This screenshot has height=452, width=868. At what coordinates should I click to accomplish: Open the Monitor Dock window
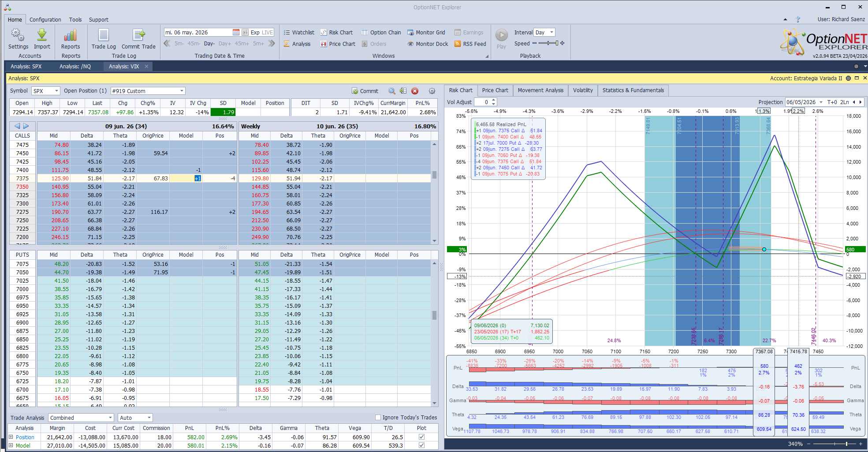point(428,44)
